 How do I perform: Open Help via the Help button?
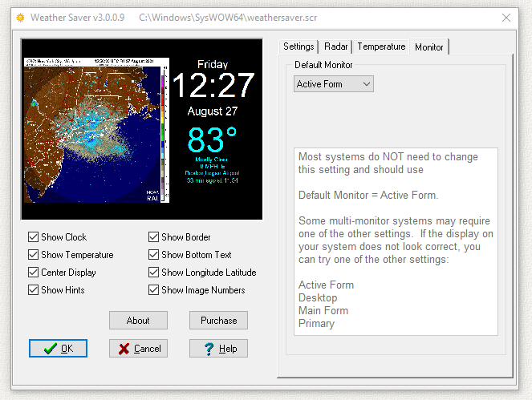218,348
